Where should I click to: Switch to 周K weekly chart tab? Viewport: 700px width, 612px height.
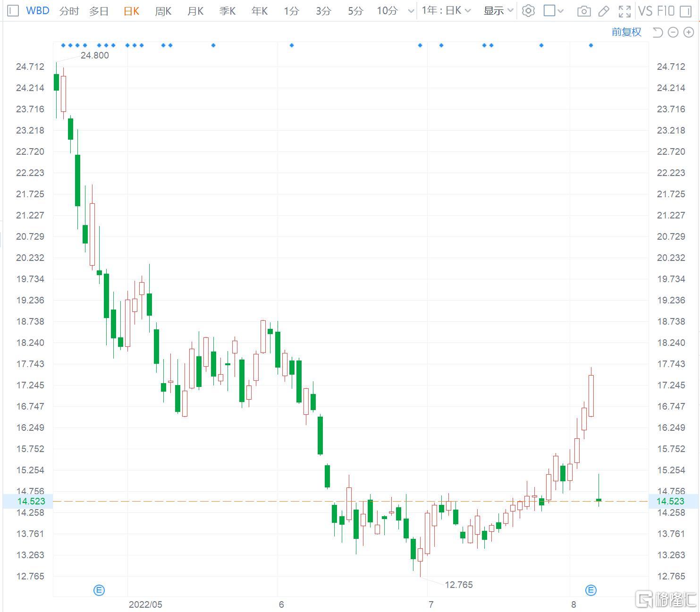[163, 10]
